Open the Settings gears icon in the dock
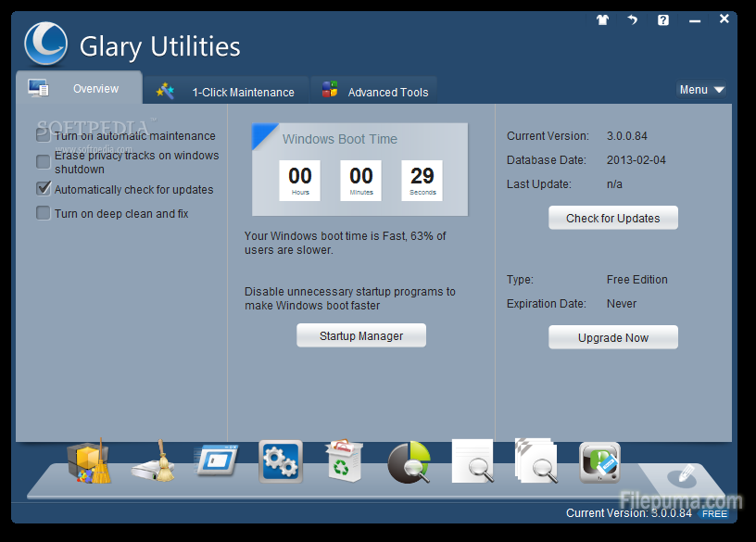 click(280, 462)
